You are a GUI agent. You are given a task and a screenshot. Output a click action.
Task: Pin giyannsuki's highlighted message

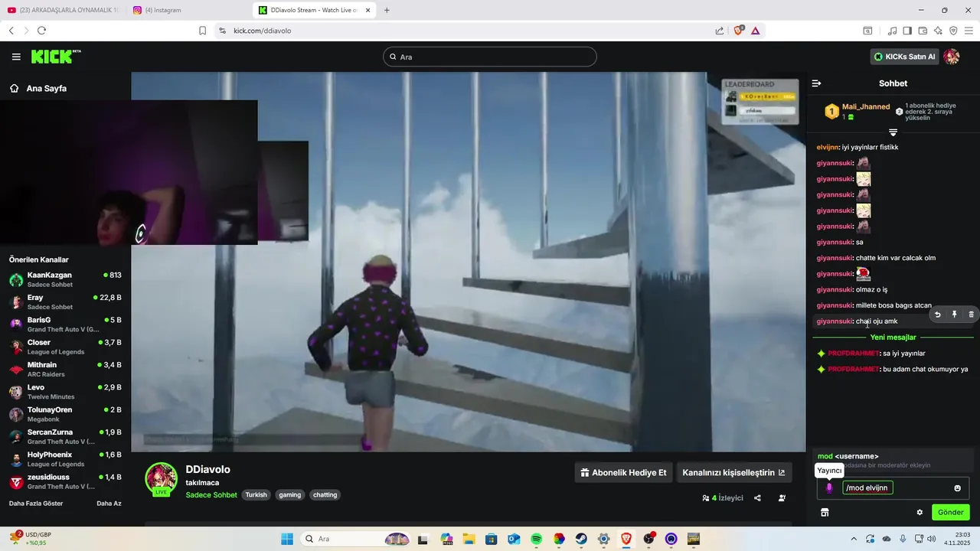coord(955,315)
